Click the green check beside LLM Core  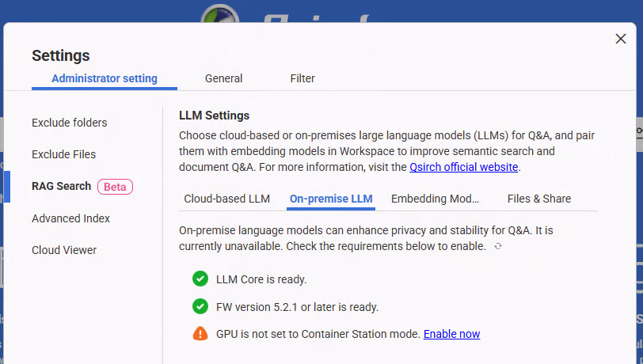pos(200,279)
